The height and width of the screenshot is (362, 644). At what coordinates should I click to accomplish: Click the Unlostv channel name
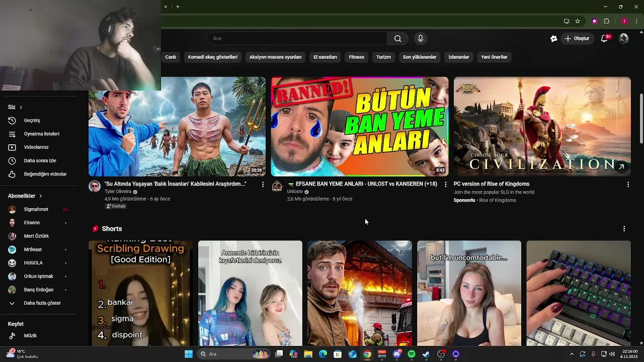295,192
